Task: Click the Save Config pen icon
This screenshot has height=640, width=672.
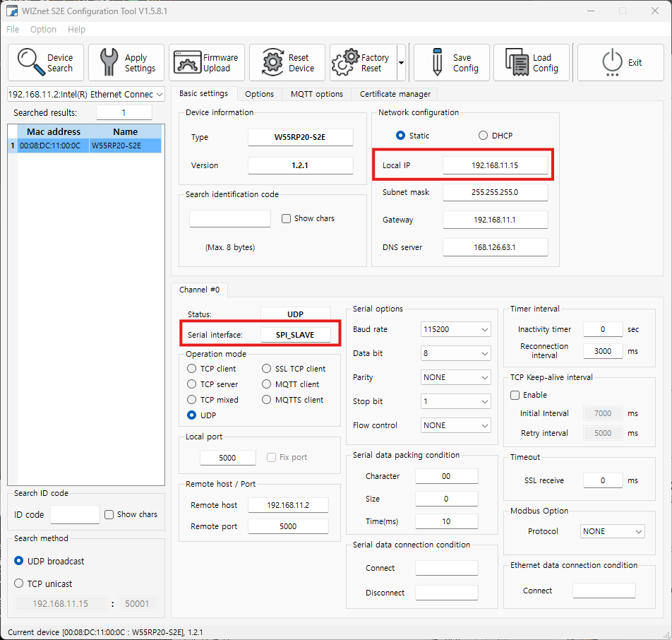Action: 437,62
